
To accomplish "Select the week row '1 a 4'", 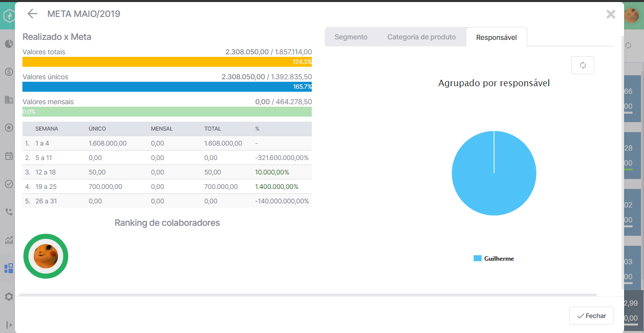I will pos(167,143).
